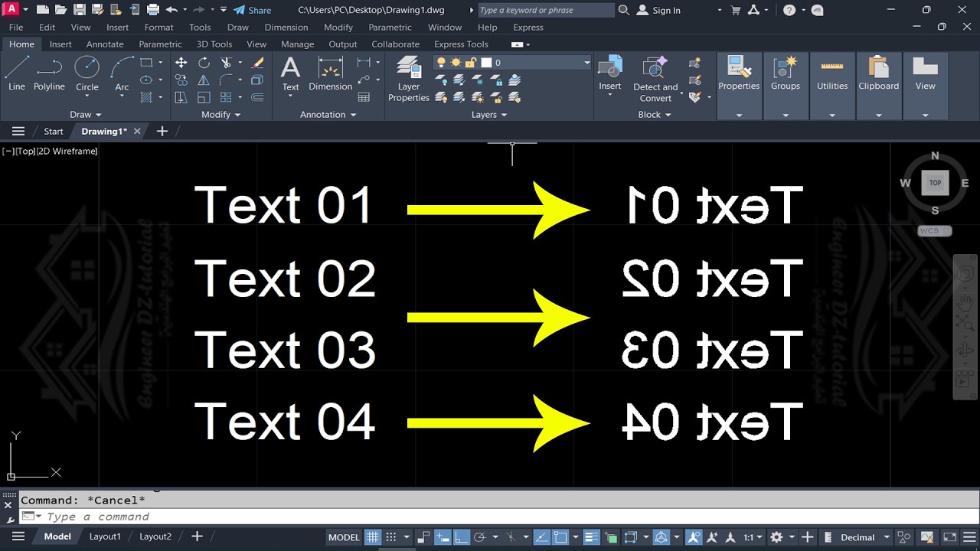Open the Autodesk App Store cart icon

click(737, 10)
